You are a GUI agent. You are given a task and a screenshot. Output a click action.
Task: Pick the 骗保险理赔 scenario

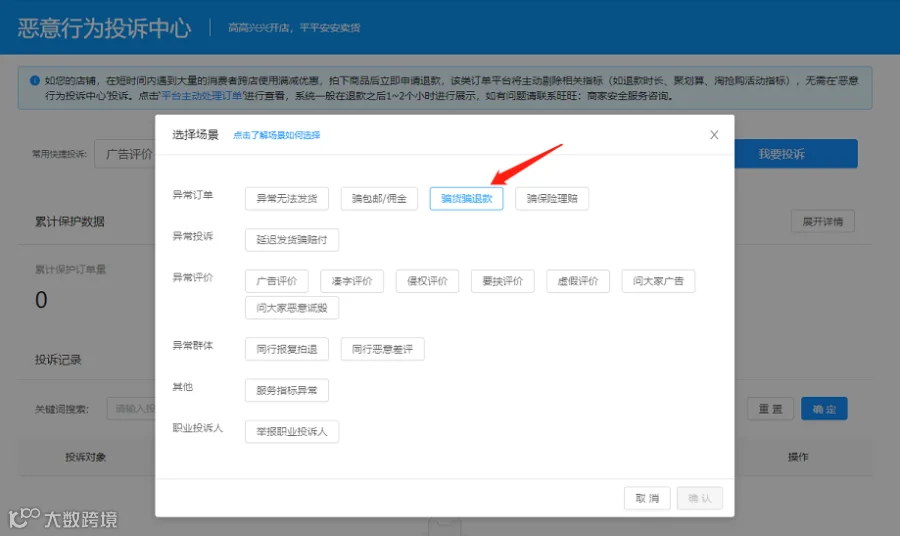point(552,199)
